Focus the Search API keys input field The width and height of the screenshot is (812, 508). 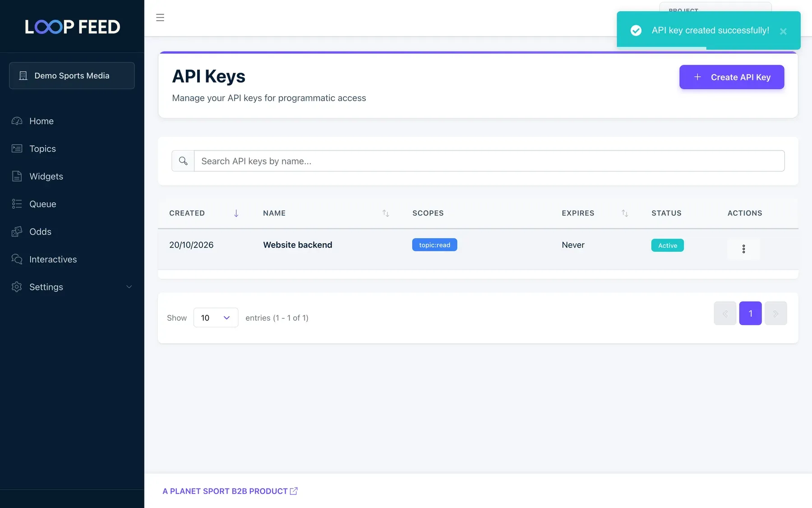489,161
